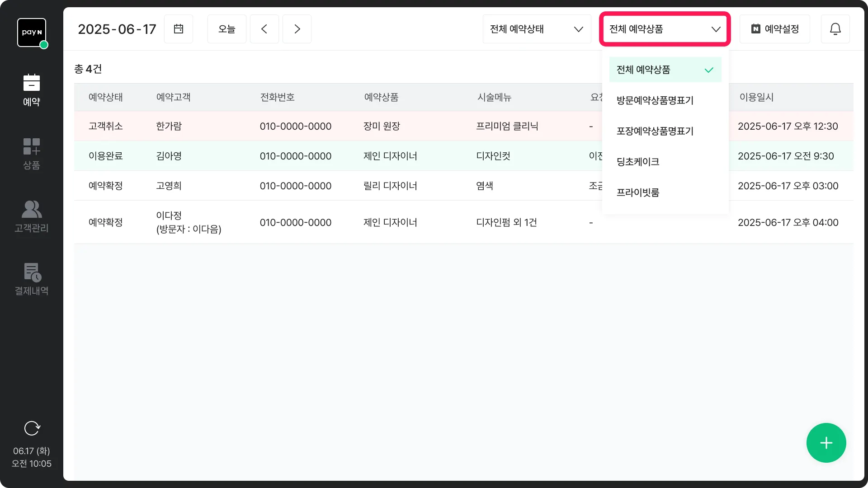Expand the 전체 예약상태 dropdown
Screen dimensions: 868x488
click(537, 29)
